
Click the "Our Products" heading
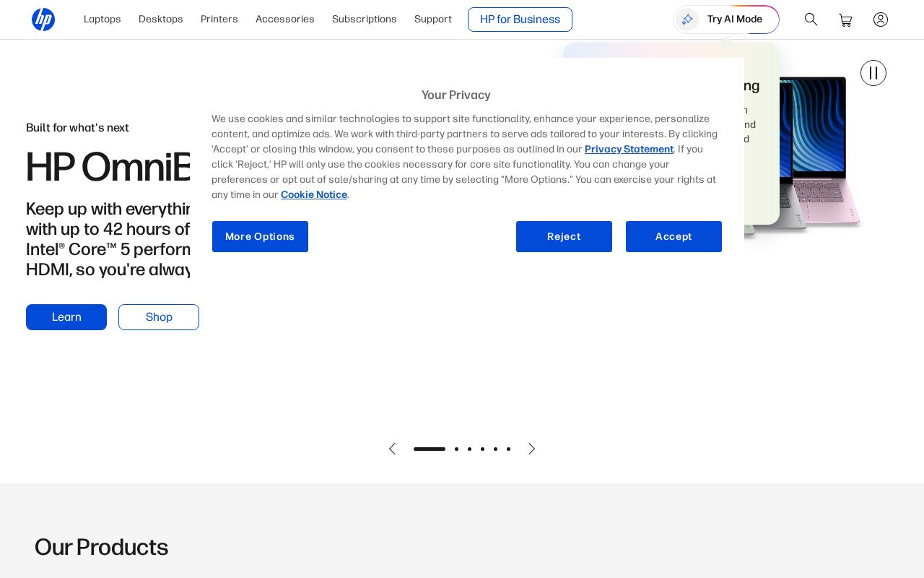(x=101, y=547)
